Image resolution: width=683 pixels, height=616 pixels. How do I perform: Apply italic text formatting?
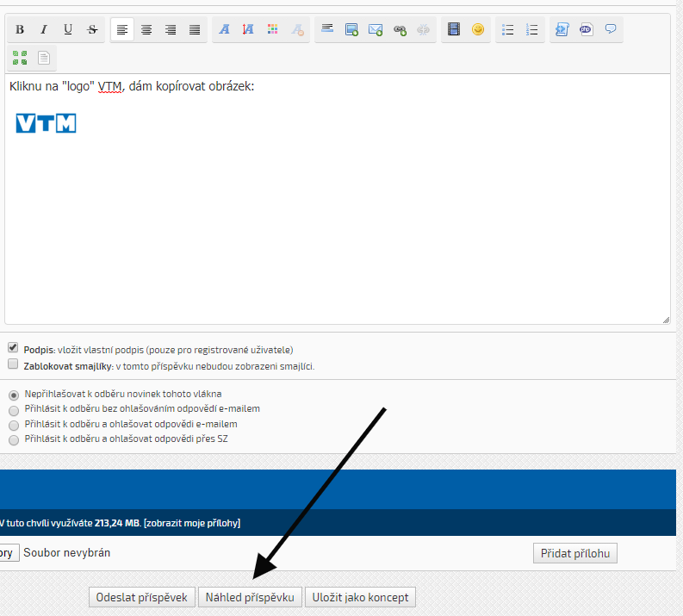click(x=44, y=30)
